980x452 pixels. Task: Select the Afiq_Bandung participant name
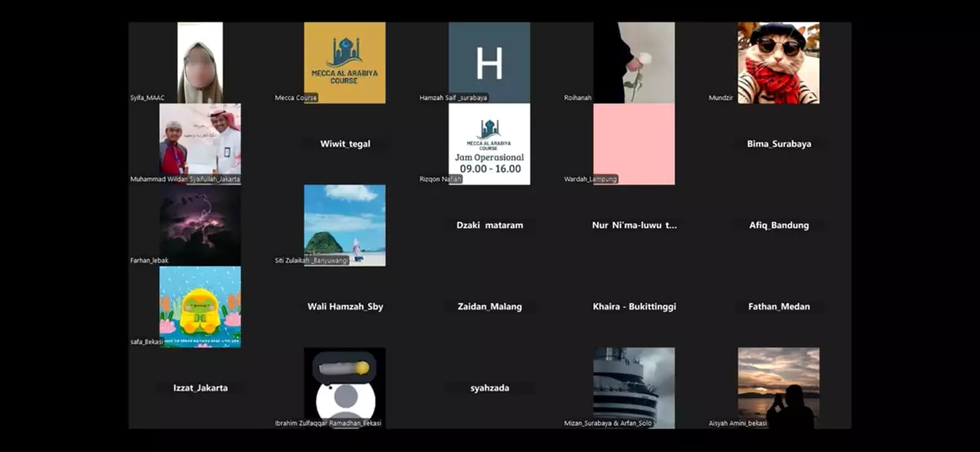click(778, 225)
